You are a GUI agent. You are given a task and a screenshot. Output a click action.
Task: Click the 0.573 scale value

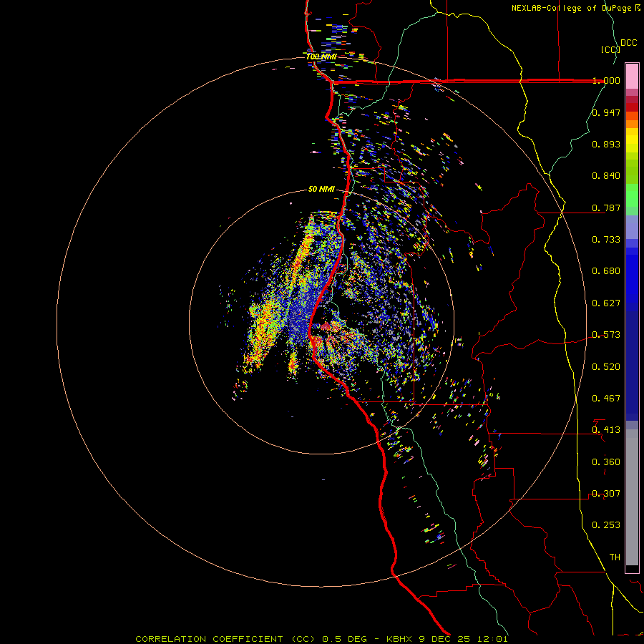(x=606, y=335)
